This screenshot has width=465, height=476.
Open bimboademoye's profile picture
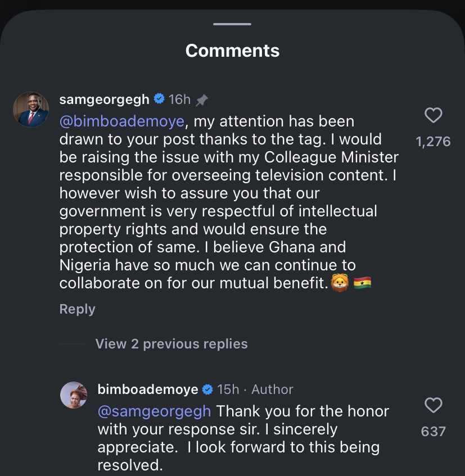point(74,395)
